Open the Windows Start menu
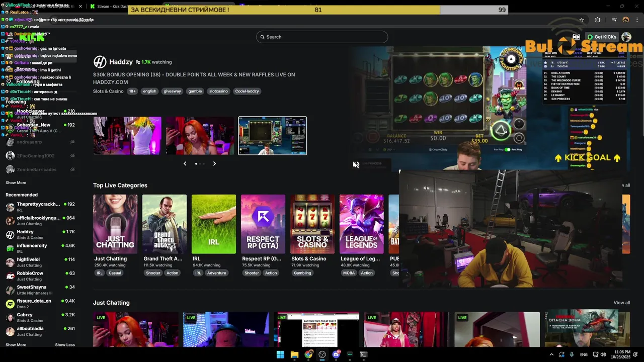 pos(280,354)
